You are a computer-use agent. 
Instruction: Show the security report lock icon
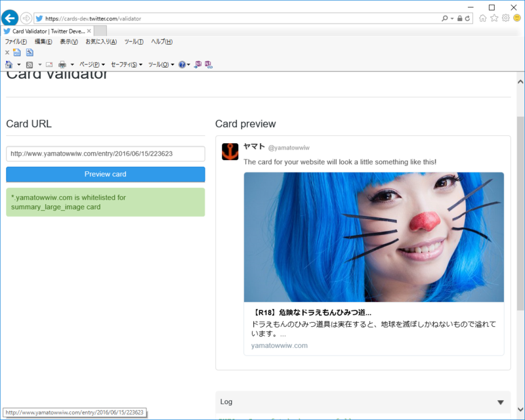pos(460,18)
